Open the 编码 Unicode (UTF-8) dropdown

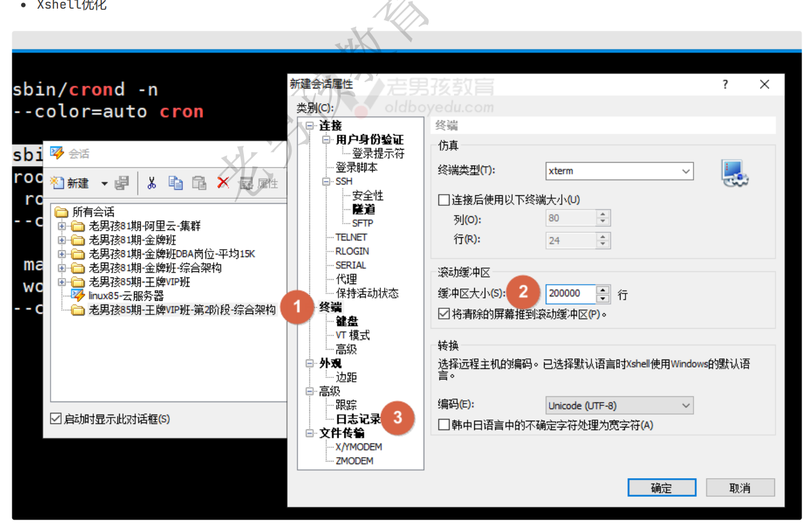tap(685, 405)
